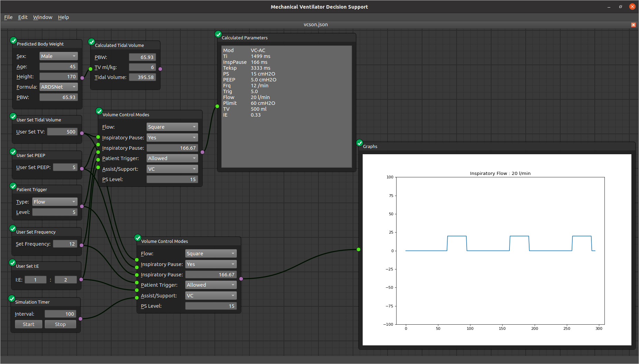Click the green input port of Calculated Tidal Volume
639x364 pixels.
(x=90, y=69)
